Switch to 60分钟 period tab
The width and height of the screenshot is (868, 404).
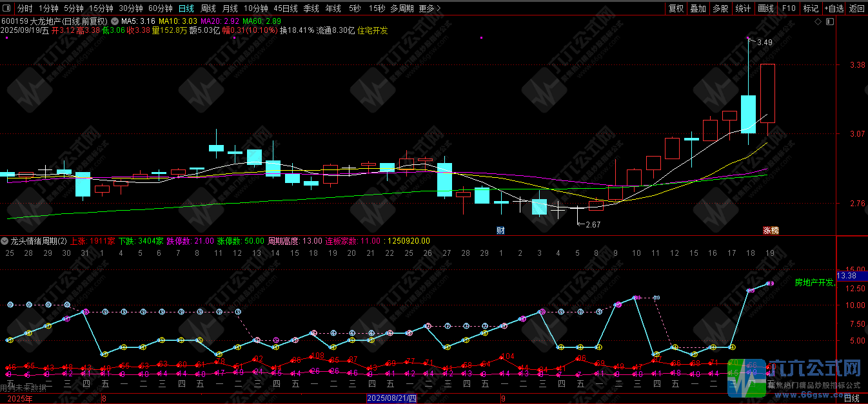pos(160,8)
